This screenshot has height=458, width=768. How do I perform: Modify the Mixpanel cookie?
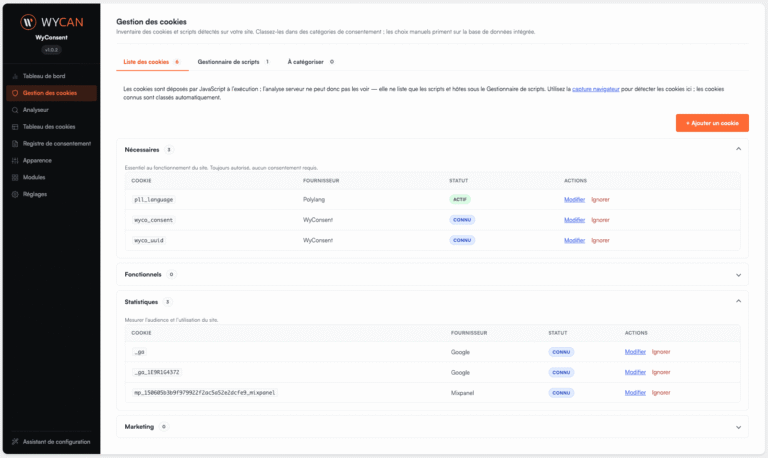pyautogui.click(x=635, y=392)
